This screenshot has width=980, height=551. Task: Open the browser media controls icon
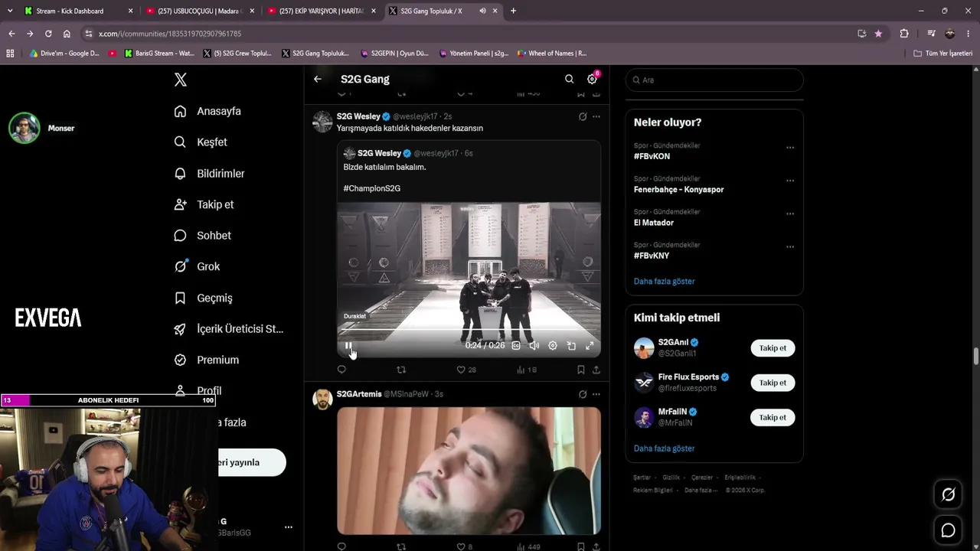tap(931, 34)
